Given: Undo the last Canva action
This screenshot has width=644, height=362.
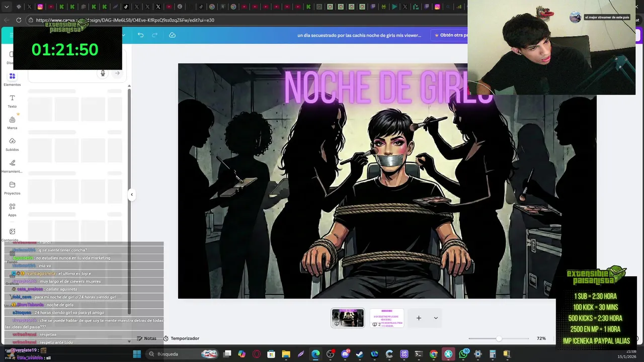Looking at the screenshot, I should (140, 35).
